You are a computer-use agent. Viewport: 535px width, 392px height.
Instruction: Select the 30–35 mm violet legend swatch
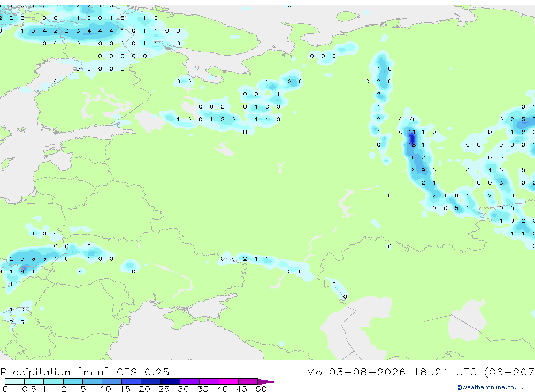point(190,381)
